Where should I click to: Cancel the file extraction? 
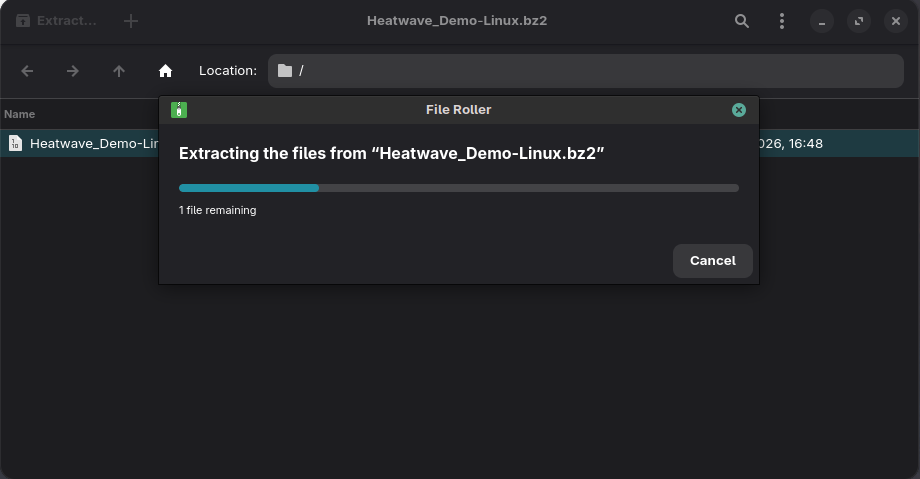(x=712, y=261)
